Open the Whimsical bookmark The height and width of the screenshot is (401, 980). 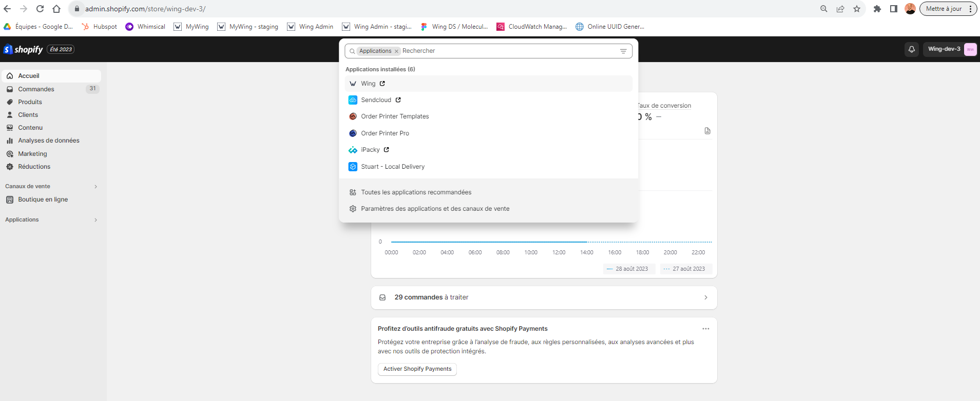[x=146, y=27]
